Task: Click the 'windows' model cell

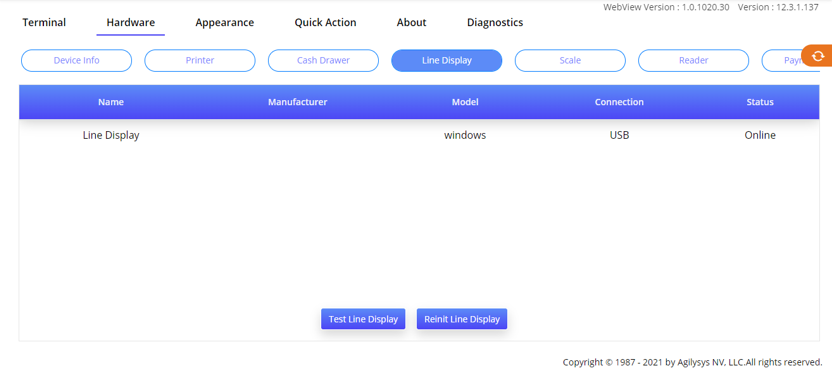Action: click(x=465, y=135)
